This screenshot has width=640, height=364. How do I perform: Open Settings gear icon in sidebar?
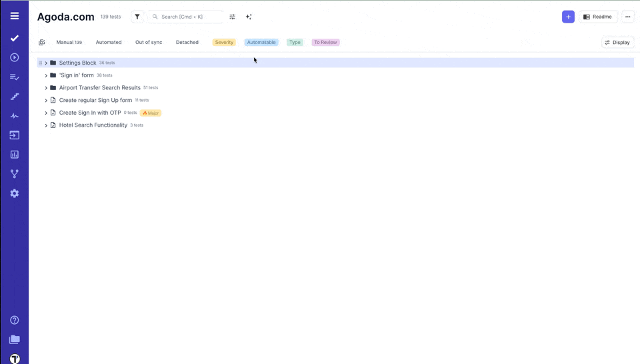click(x=14, y=193)
